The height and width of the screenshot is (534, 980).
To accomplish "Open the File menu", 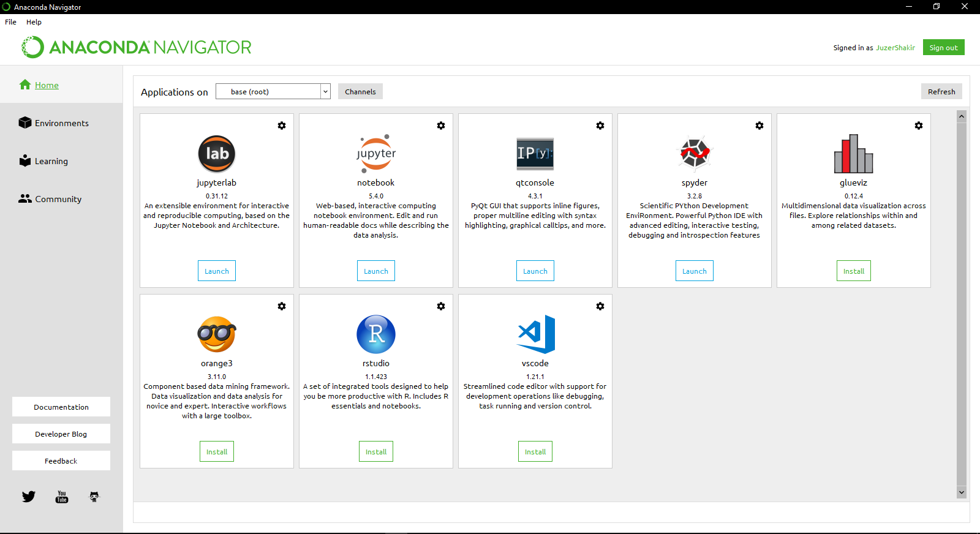I will click(x=10, y=22).
